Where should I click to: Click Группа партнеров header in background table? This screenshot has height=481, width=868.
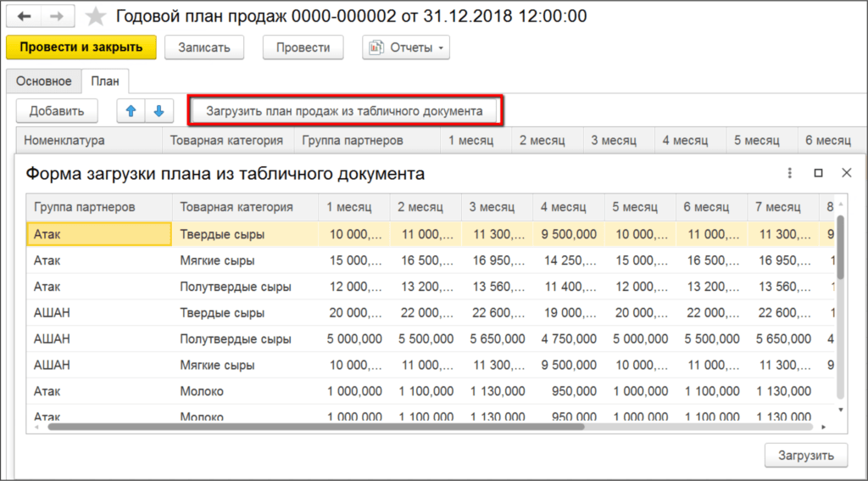click(x=367, y=140)
